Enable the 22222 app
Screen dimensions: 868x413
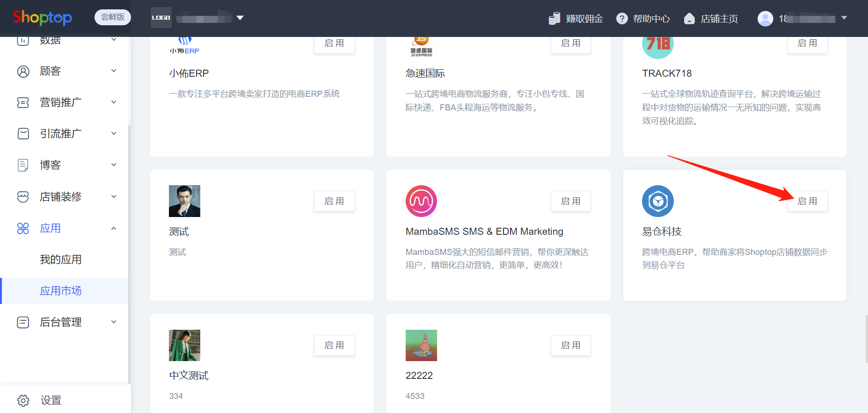pos(571,345)
